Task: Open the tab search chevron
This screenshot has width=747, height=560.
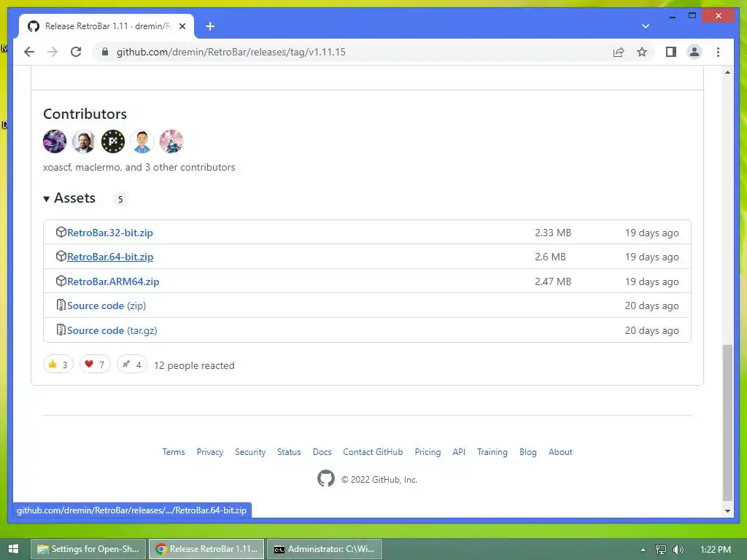Action: (645, 26)
